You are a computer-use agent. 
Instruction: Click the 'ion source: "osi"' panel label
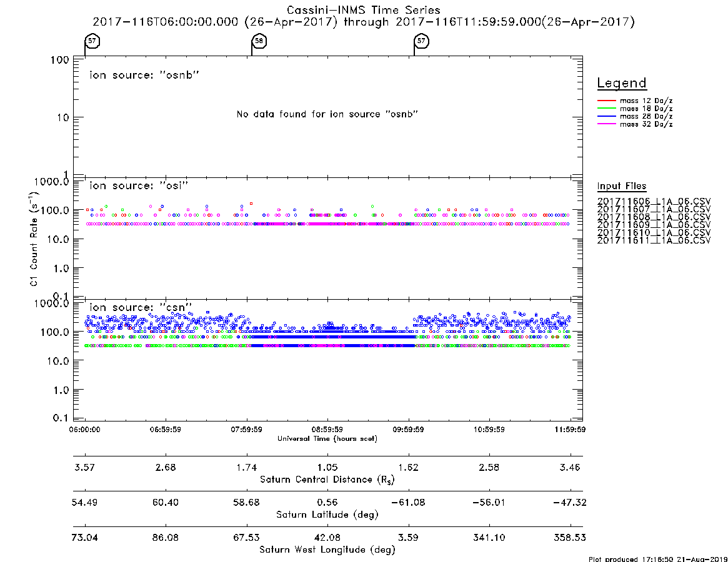139,185
